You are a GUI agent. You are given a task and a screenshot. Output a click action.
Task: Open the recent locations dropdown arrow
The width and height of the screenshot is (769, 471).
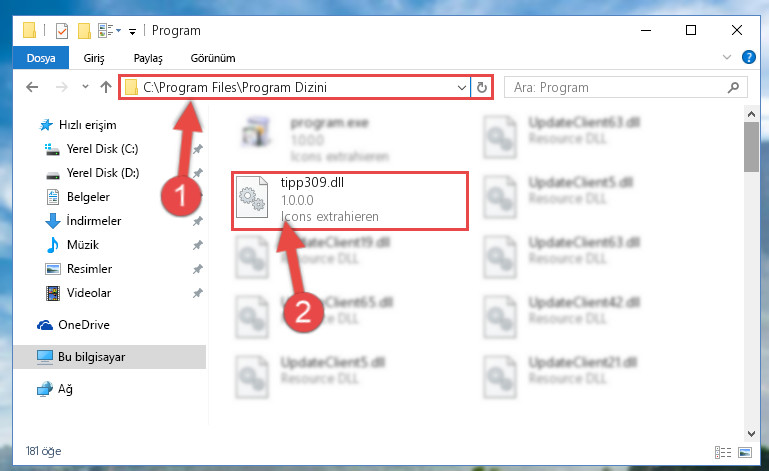pos(85,87)
